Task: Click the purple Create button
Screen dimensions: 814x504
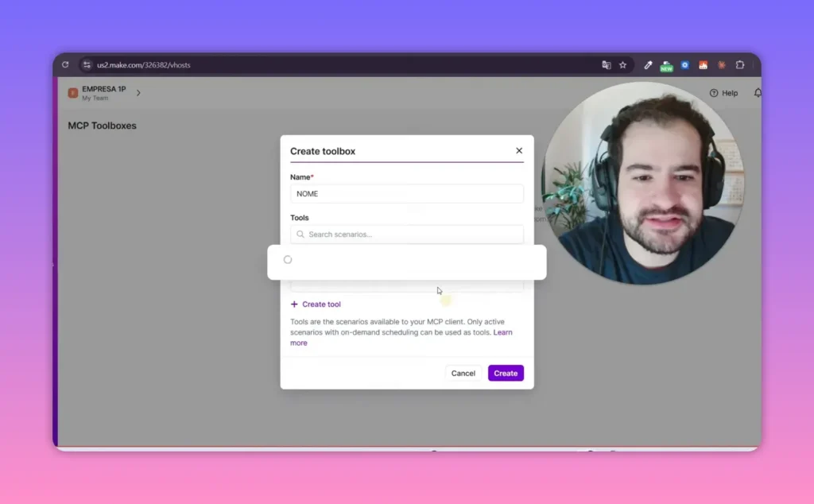Action: (506, 373)
